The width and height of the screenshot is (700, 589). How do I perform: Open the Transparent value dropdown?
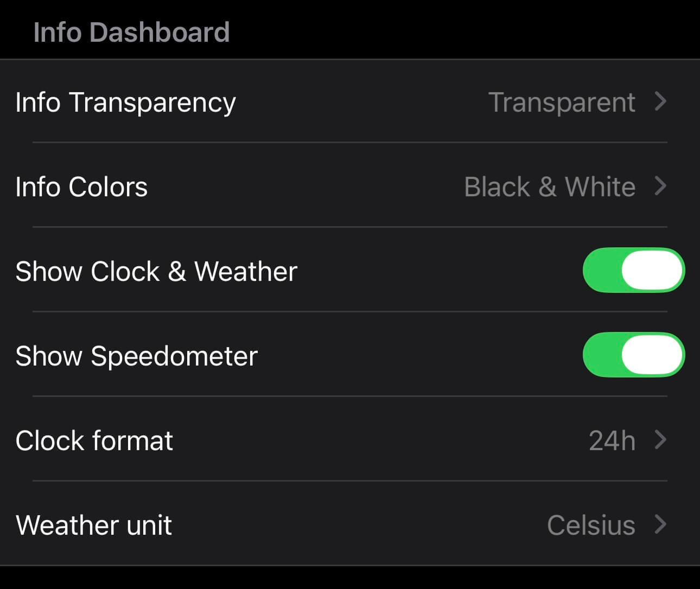562,103
